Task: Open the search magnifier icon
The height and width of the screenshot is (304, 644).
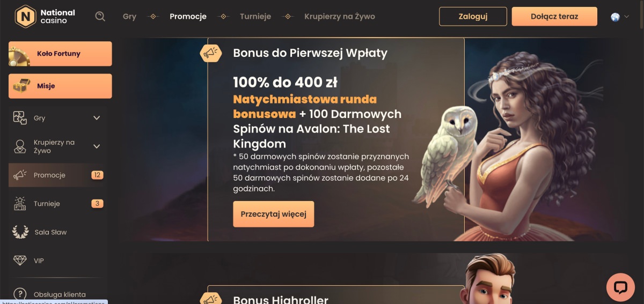Action: (100, 16)
